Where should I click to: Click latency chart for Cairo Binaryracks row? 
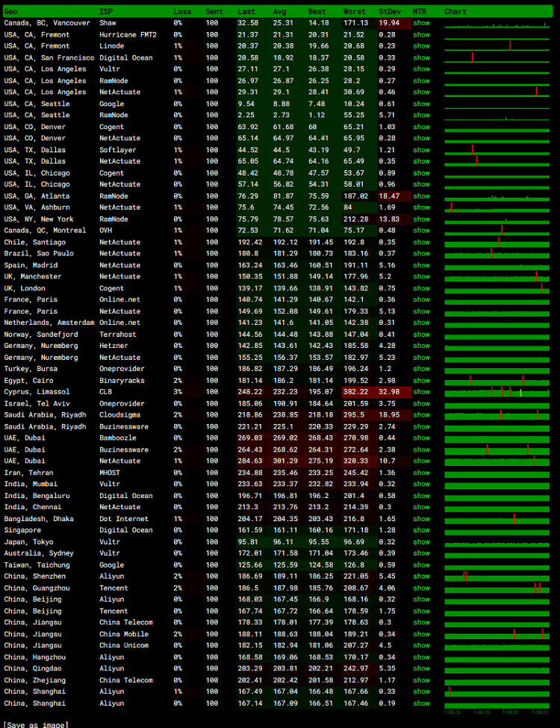(x=497, y=380)
